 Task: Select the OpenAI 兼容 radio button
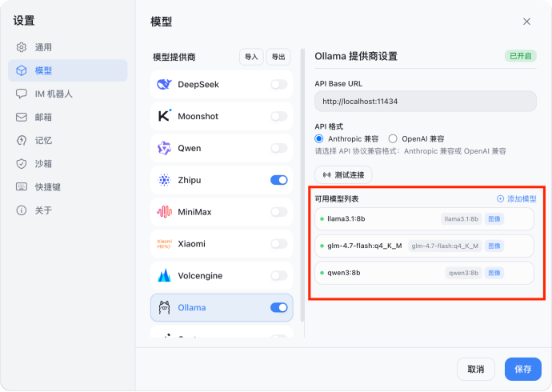coord(393,138)
